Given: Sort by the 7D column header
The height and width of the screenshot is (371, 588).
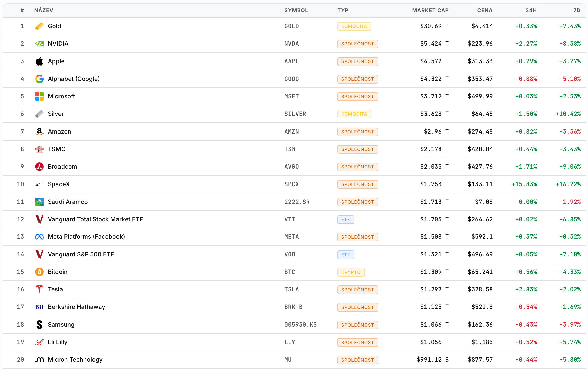Looking at the screenshot, I should click(x=577, y=10).
